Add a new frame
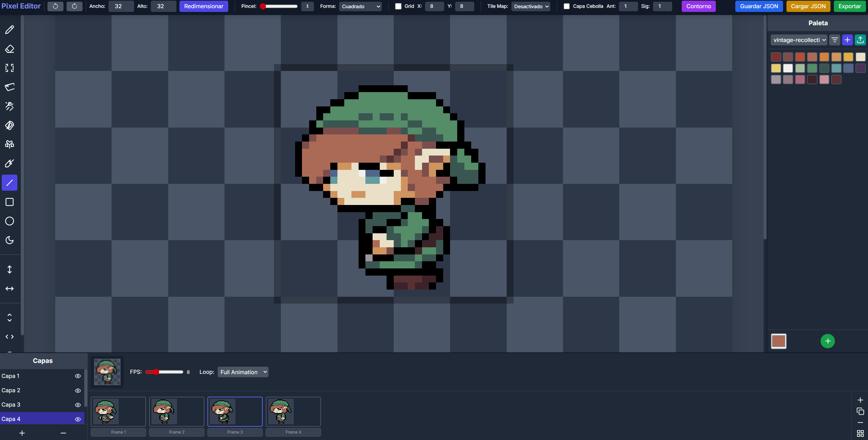The width and height of the screenshot is (868, 440). click(x=860, y=400)
